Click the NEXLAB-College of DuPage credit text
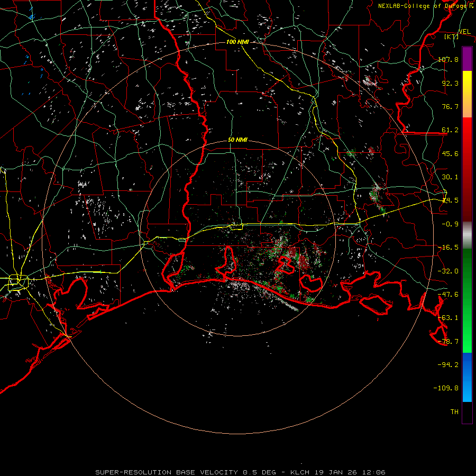This screenshot has height=476, width=476. [425, 6]
